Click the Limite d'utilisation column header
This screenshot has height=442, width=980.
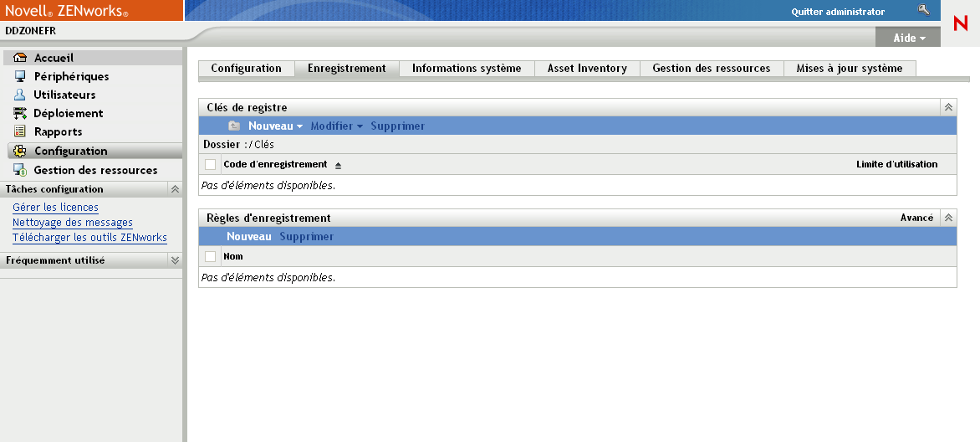pyautogui.click(x=897, y=164)
